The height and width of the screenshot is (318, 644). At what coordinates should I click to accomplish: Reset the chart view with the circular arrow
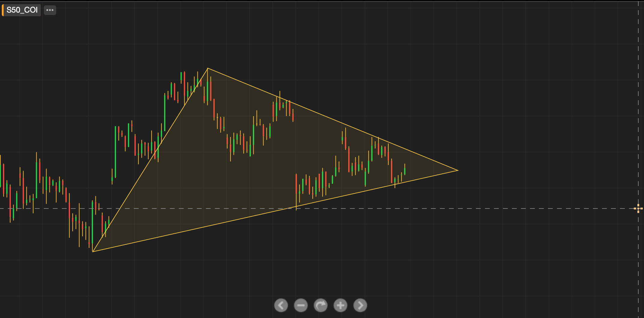(x=320, y=305)
